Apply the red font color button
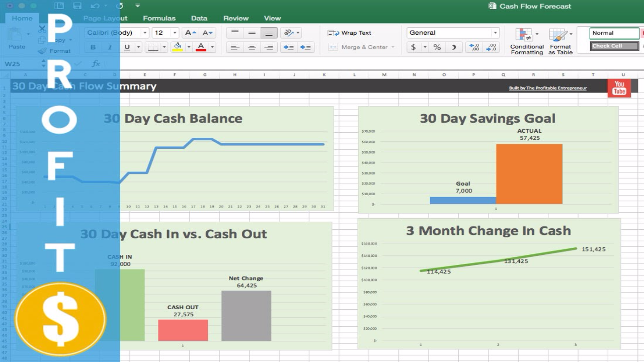 coord(201,47)
